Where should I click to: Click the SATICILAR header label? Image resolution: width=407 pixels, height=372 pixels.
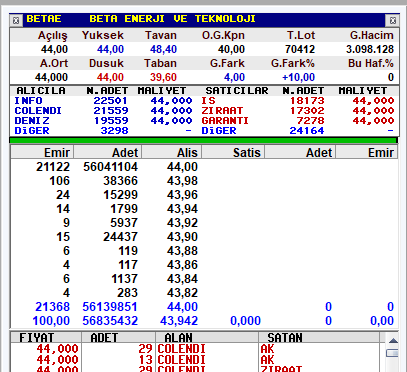click(237, 91)
